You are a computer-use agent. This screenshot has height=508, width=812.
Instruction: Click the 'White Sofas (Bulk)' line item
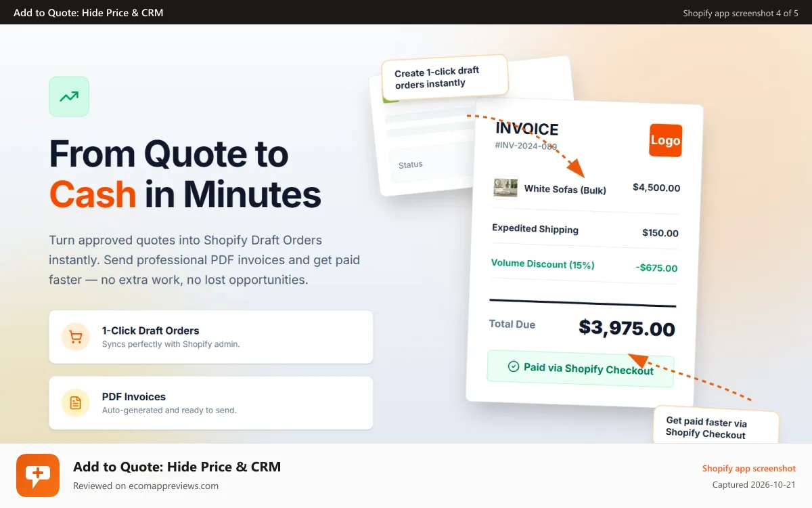point(565,190)
